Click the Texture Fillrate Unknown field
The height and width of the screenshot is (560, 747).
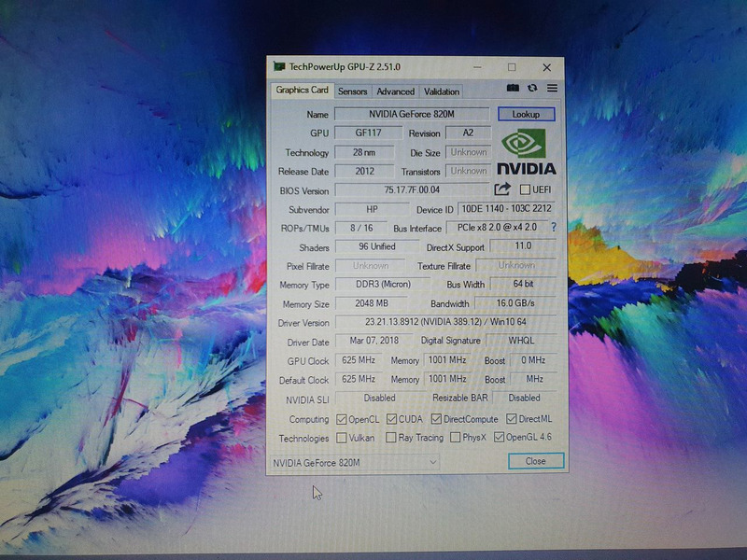coord(516,265)
